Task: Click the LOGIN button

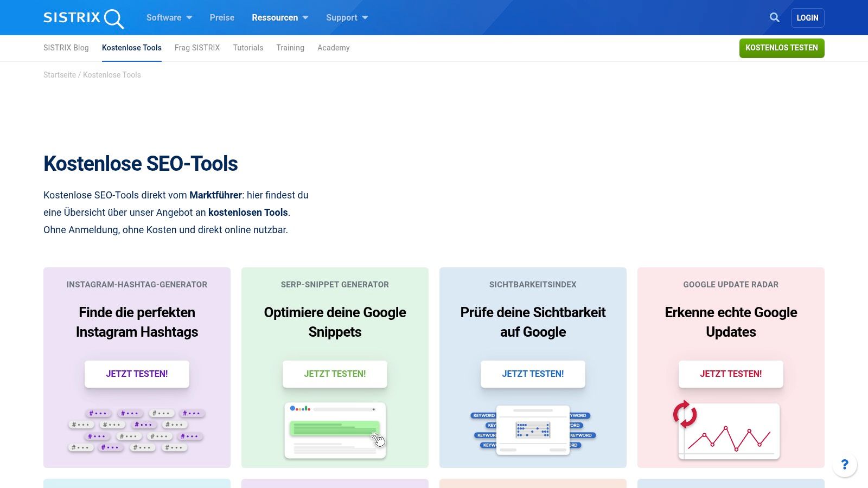Action: coord(807,17)
